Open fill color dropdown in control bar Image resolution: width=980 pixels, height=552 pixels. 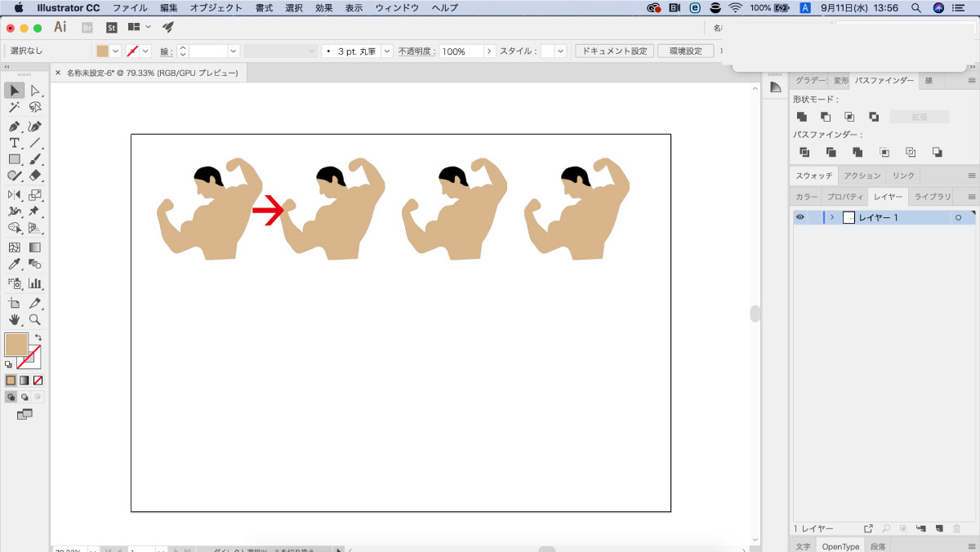(x=116, y=51)
